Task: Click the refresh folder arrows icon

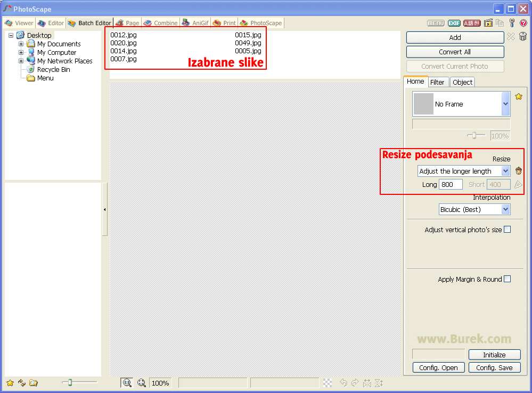Action: click(22, 383)
